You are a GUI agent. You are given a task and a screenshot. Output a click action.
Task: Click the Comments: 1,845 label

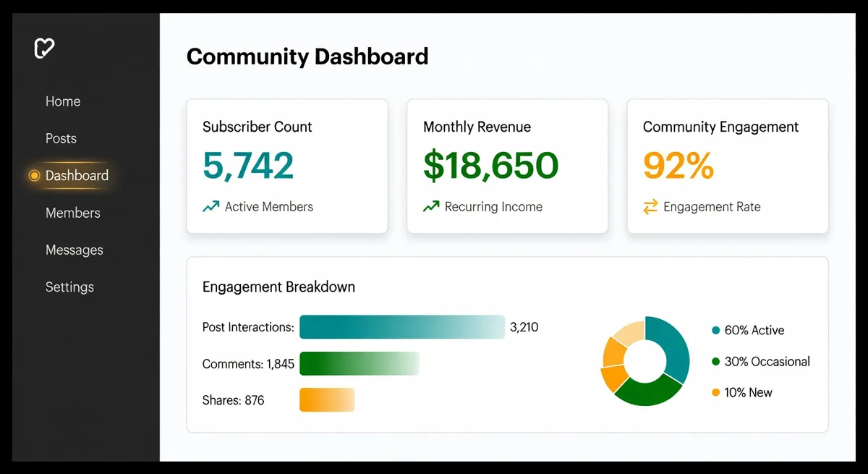click(x=248, y=364)
